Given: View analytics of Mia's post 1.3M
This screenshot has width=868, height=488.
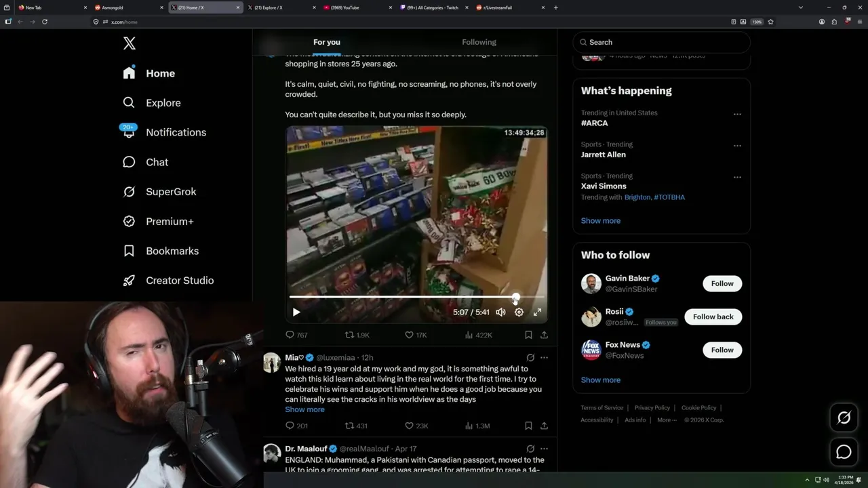Looking at the screenshot, I should coord(477,426).
